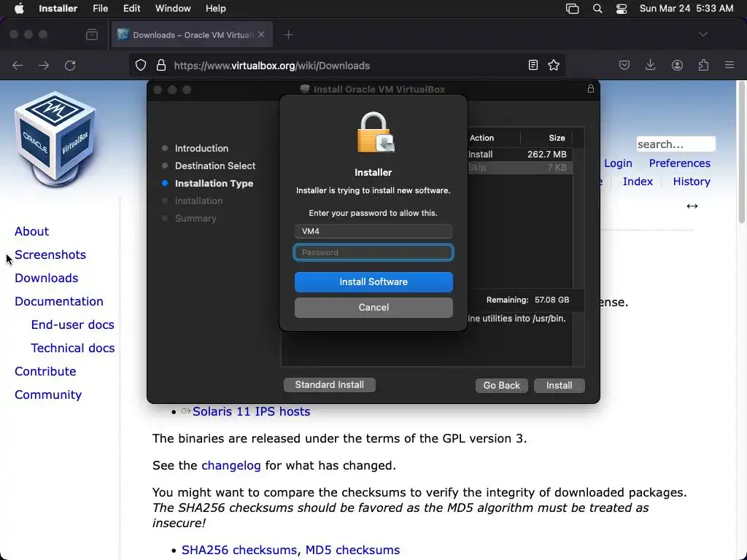Click the browser back arrow
Screen dimensions: 747x560
pos(18,65)
